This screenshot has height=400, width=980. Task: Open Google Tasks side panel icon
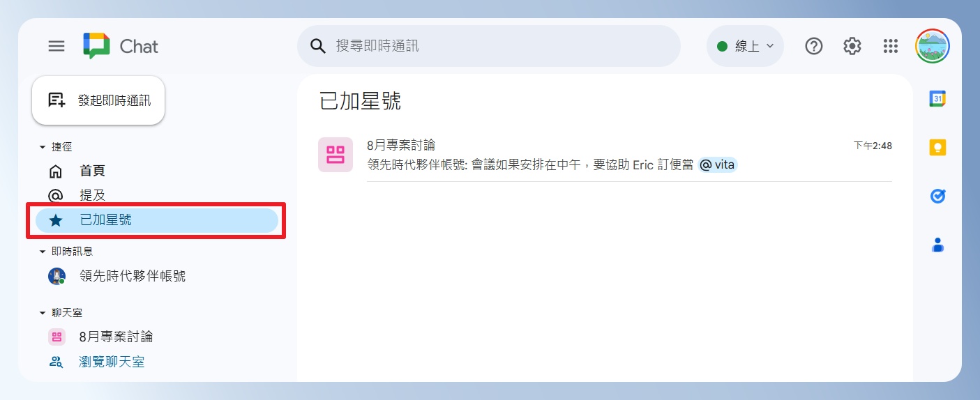(937, 197)
